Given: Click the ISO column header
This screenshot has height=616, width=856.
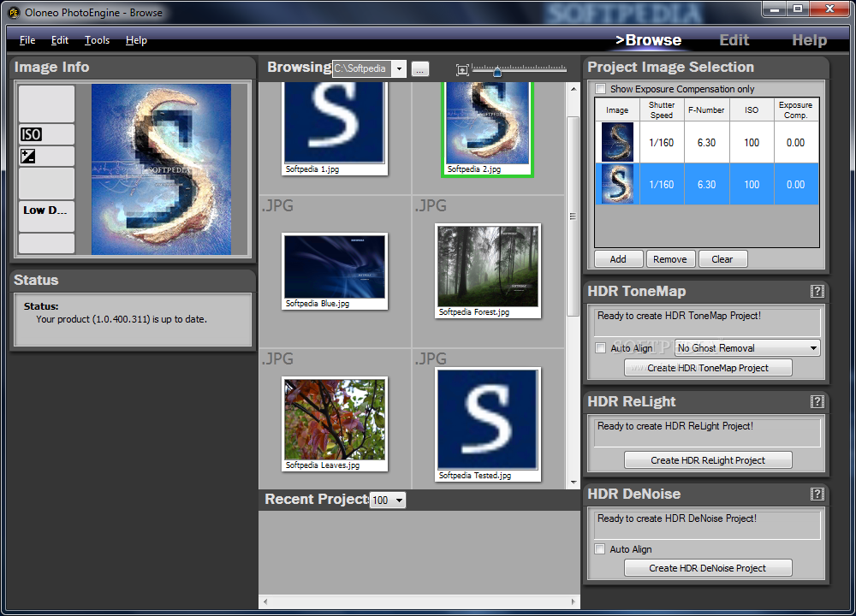Looking at the screenshot, I should click(752, 110).
